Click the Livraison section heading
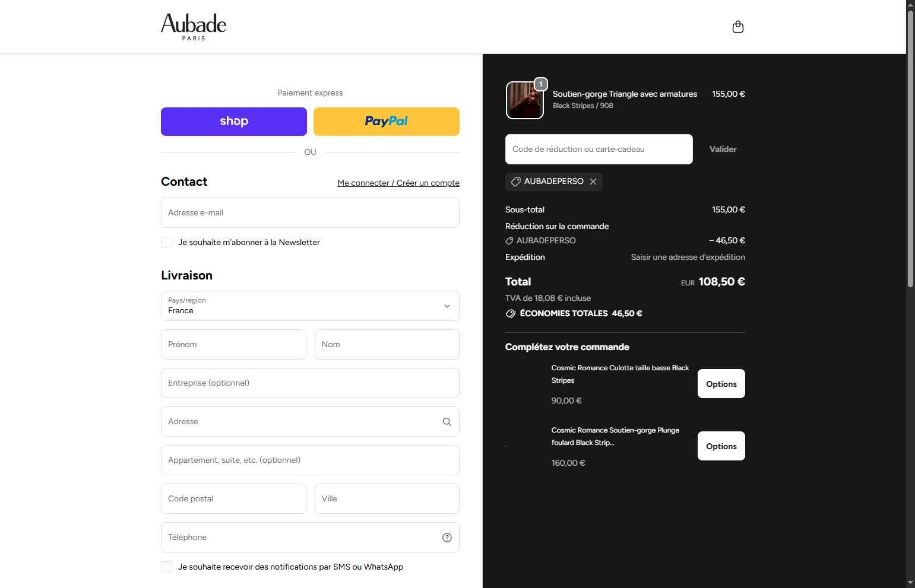This screenshot has height=588, width=915. click(x=186, y=275)
